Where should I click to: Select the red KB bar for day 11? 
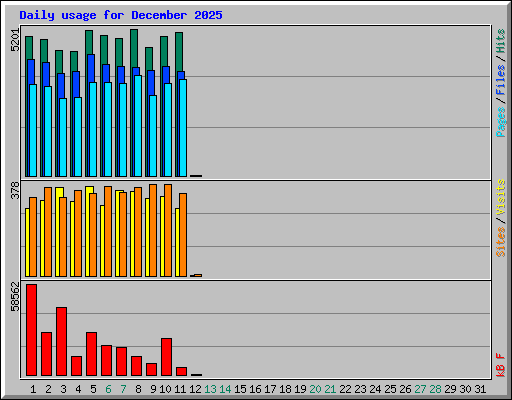[181, 371]
